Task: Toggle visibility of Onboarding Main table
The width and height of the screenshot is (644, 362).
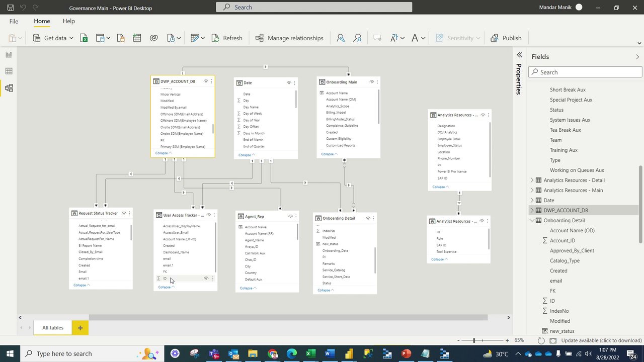Action: (x=372, y=82)
